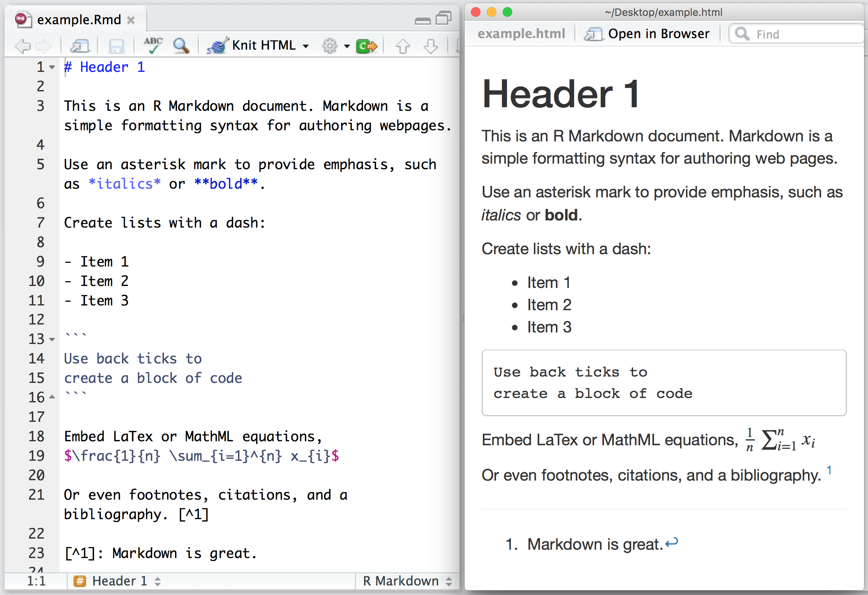The height and width of the screenshot is (595, 868).
Task: Click the navigate back arrow icon
Action: click(20, 45)
